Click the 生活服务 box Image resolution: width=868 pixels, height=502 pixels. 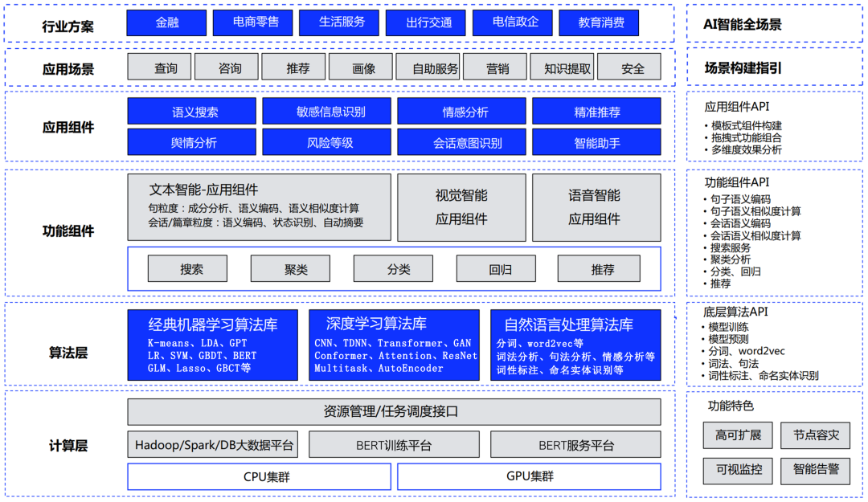(339, 22)
